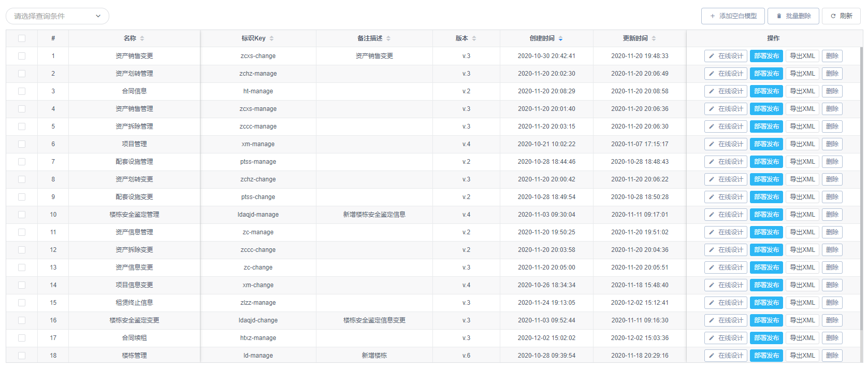
Task: Click 部署发布 for 配套设施变更 row
Action: click(x=766, y=197)
